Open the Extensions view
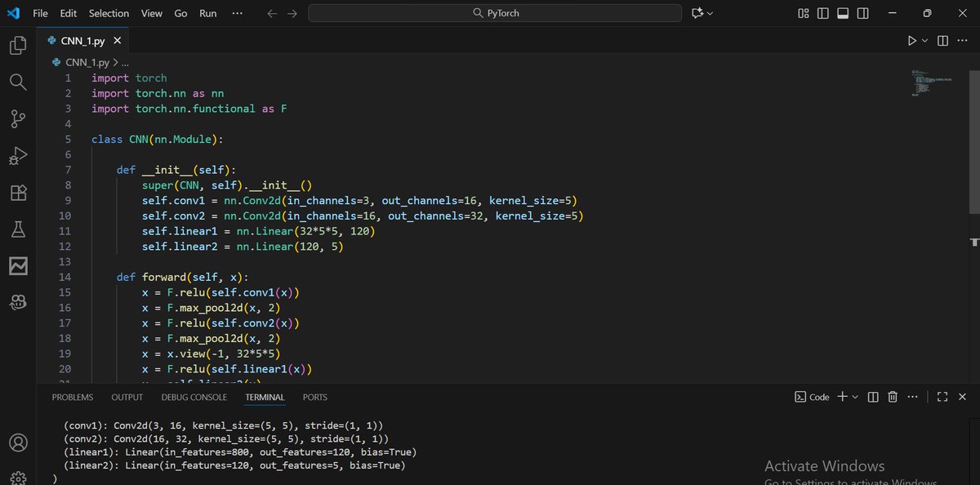 pyautogui.click(x=18, y=193)
